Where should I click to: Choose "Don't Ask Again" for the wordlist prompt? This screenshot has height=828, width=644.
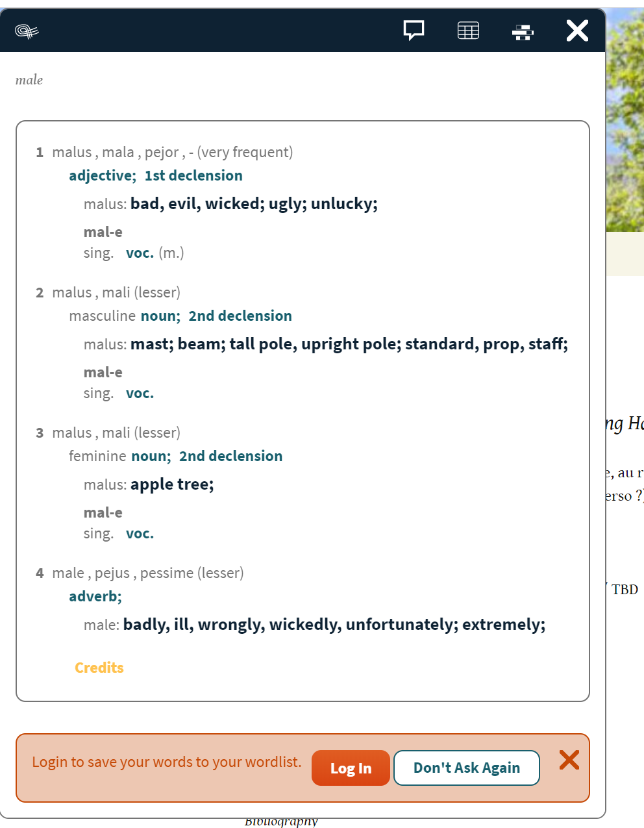(x=466, y=768)
